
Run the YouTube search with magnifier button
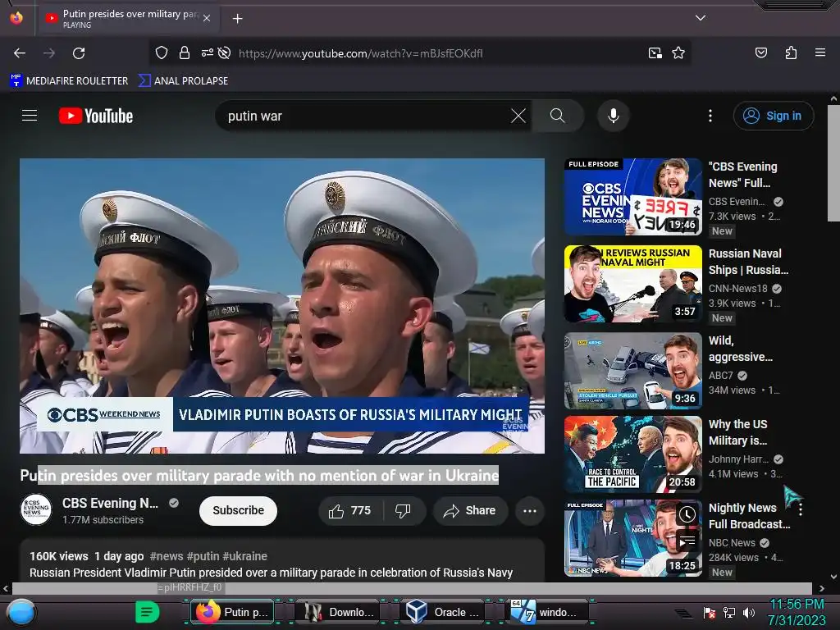(x=557, y=116)
